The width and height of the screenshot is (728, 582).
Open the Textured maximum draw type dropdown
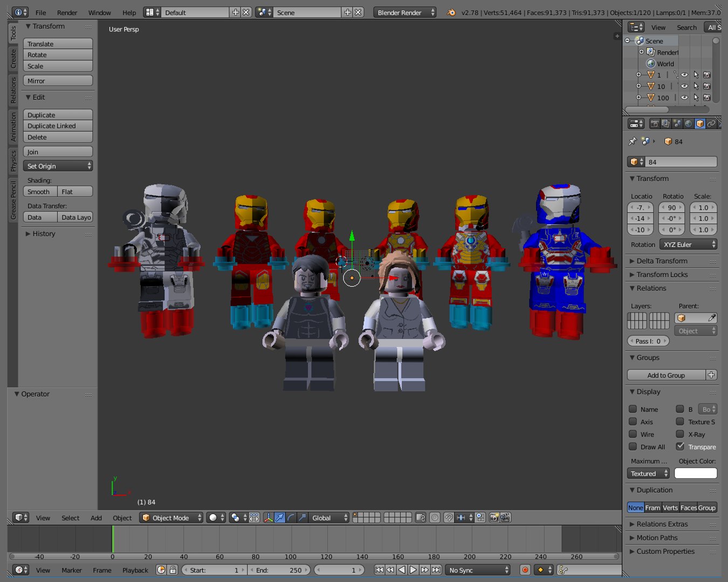[x=648, y=473]
